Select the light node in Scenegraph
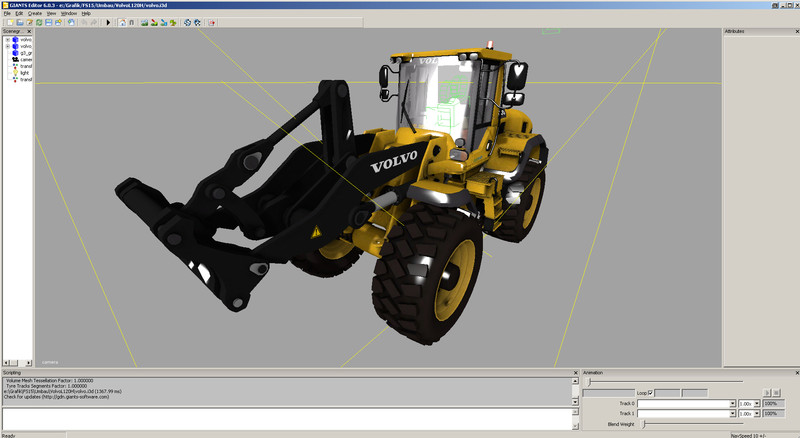800x438 pixels. coord(21,73)
